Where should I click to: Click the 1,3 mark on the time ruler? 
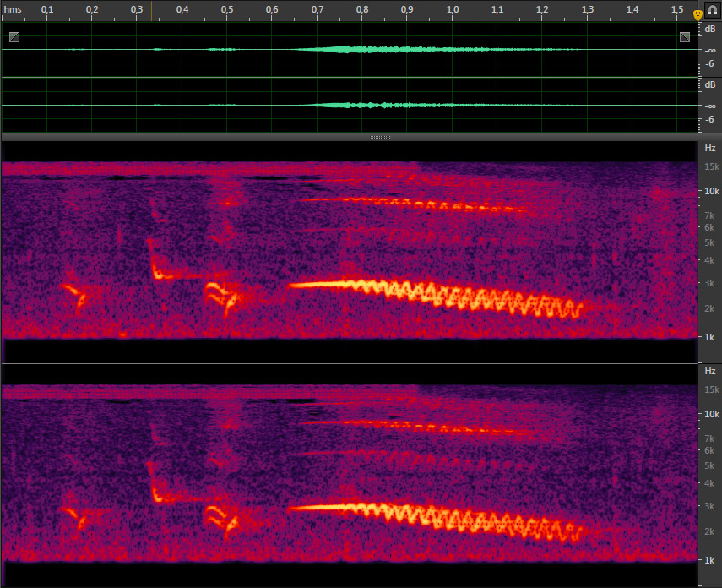click(x=587, y=9)
